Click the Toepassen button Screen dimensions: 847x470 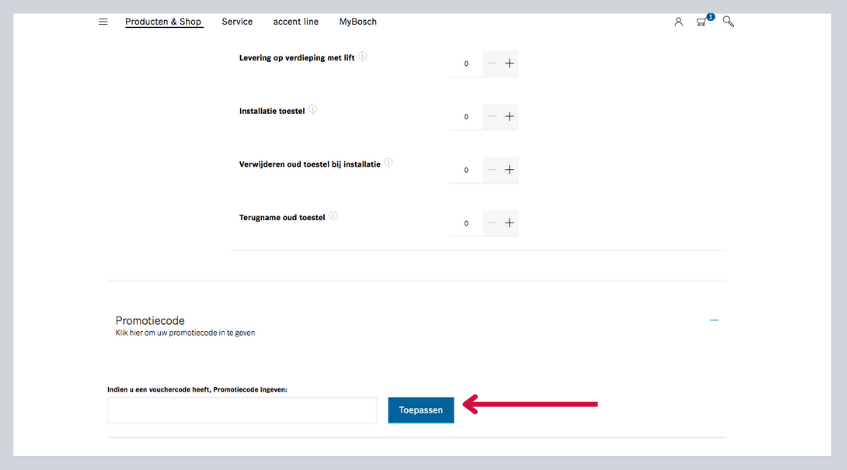(421, 410)
